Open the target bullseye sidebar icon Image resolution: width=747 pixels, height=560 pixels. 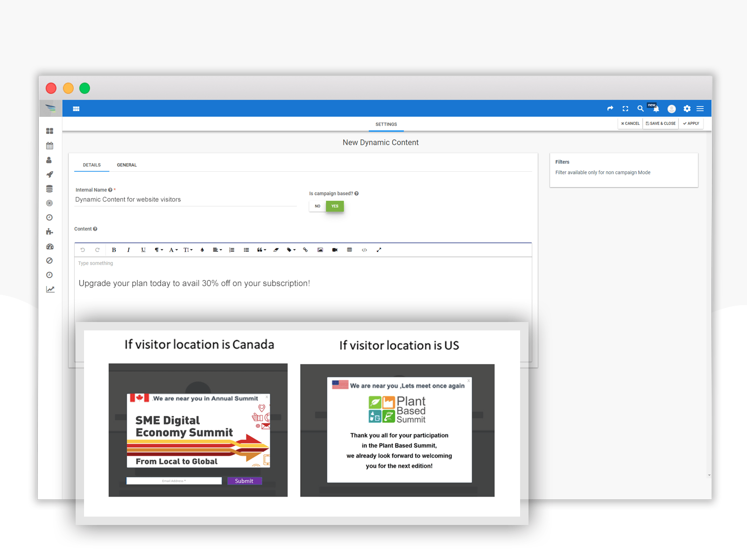tap(49, 203)
